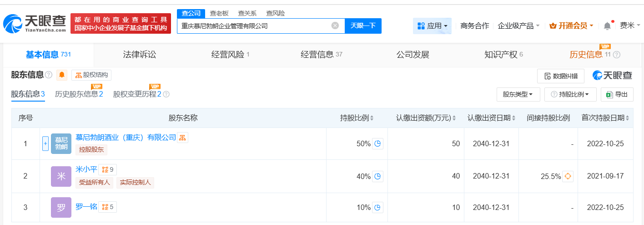
Task: Click the company search input field
Action: coord(255,26)
